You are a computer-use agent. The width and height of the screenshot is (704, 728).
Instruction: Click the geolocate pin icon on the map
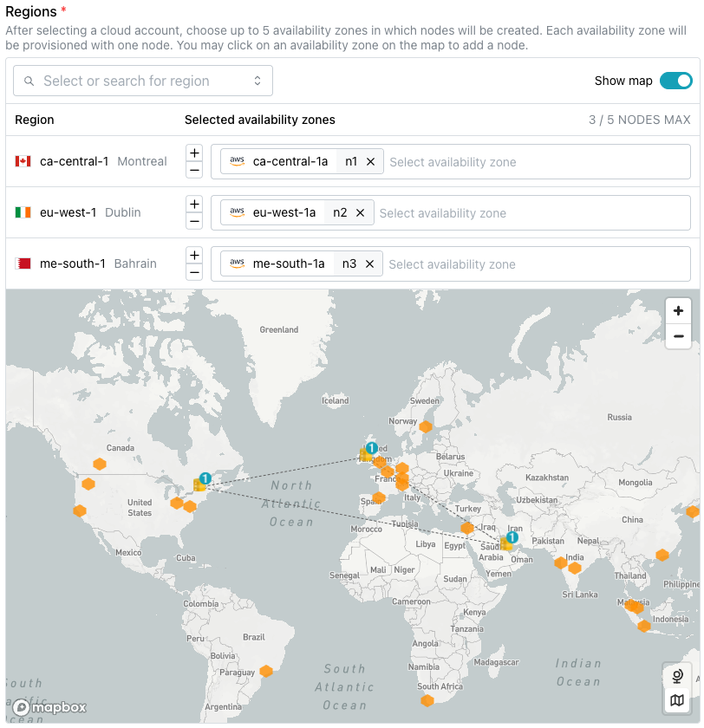coord(677,675)
